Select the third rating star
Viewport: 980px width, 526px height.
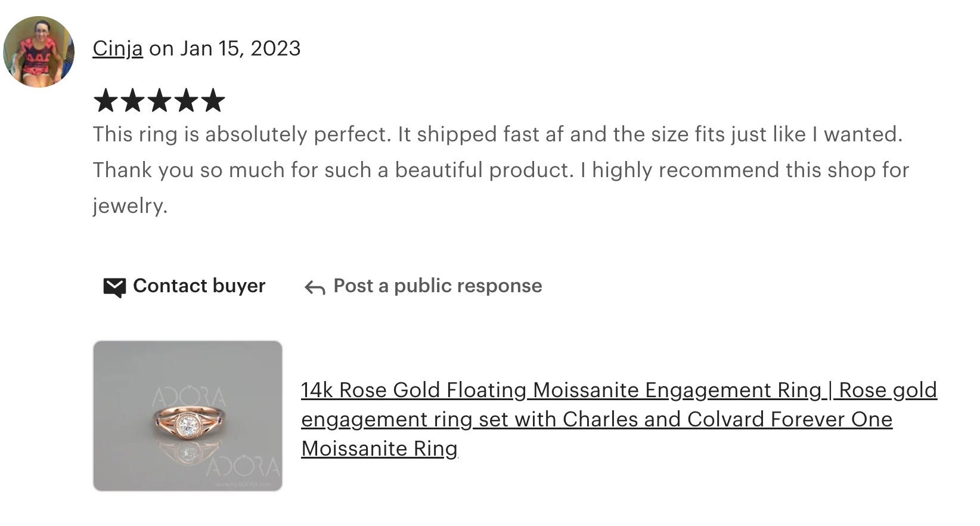[x=159, y=100]
